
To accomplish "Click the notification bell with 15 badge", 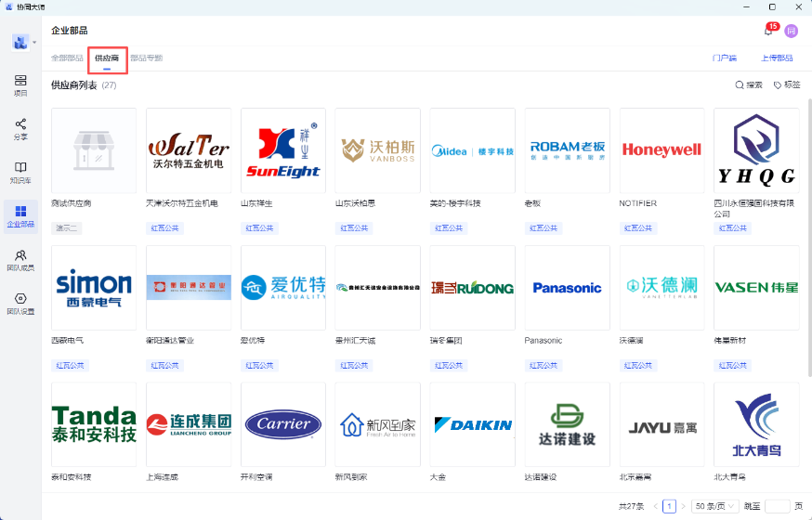I will coord(768,31).
